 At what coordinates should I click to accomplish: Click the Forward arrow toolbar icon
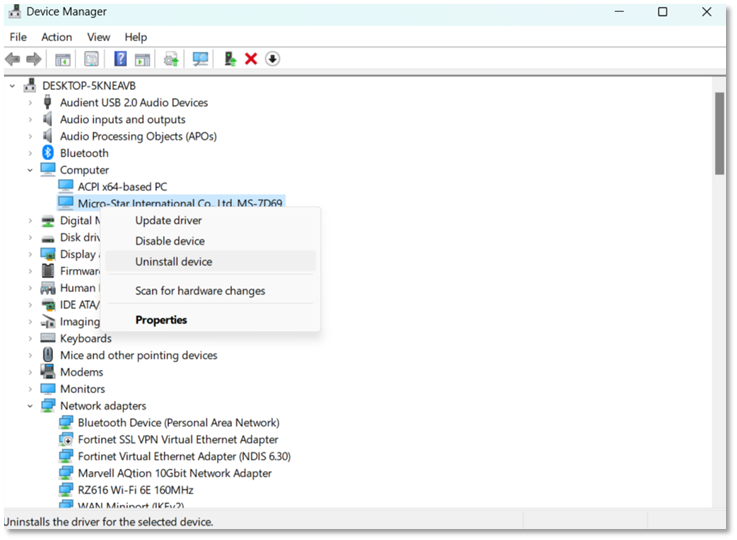click(x=34, y=59)
